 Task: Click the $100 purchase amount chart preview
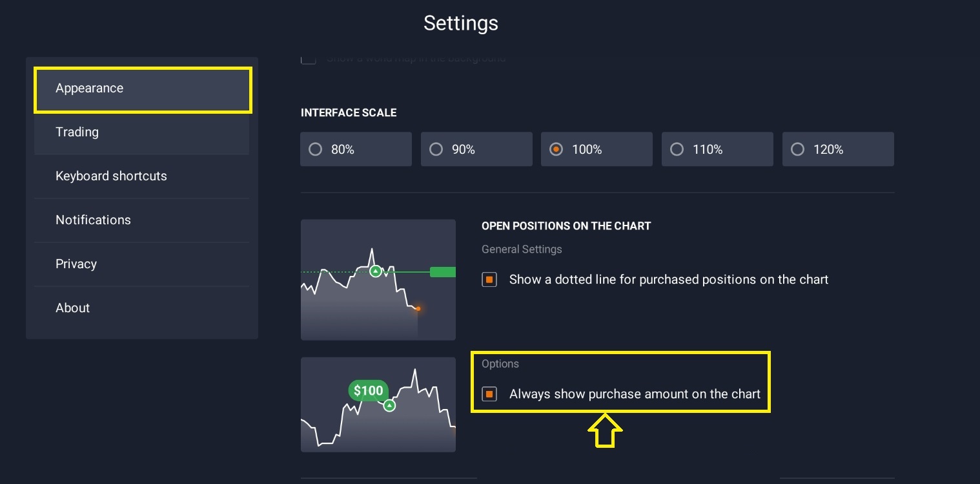point(378,405)
